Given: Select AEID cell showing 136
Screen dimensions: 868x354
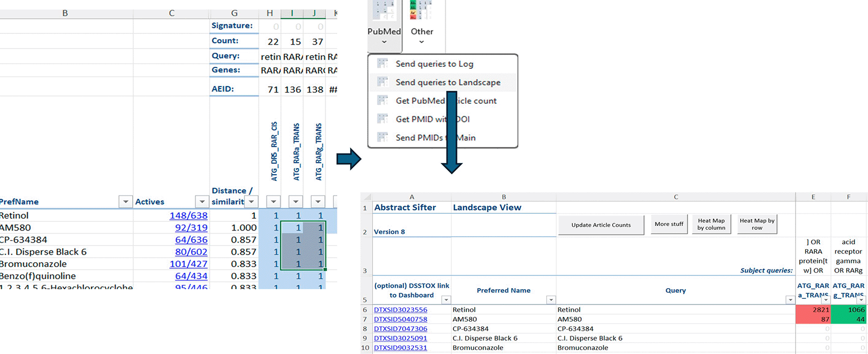Looking at the screenshot, I should point(292,89).
